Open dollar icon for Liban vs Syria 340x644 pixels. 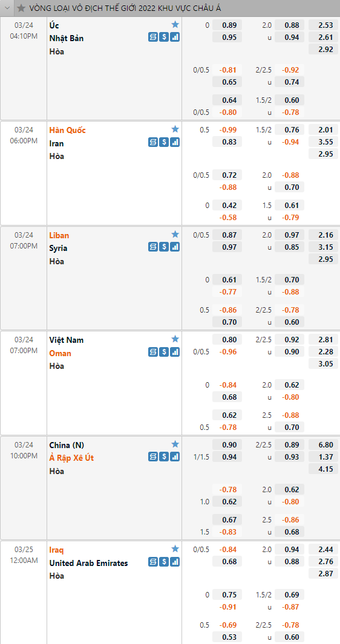click(164, 247)
